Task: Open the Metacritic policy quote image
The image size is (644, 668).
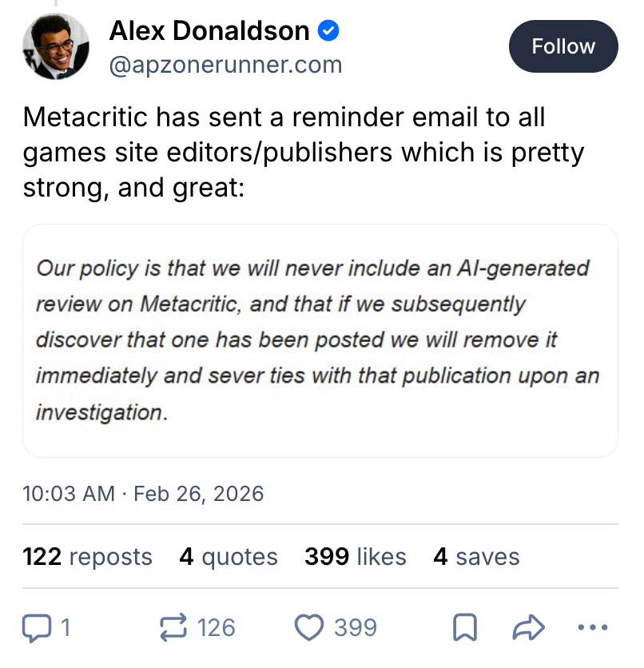Action: (x=321, y=340)
